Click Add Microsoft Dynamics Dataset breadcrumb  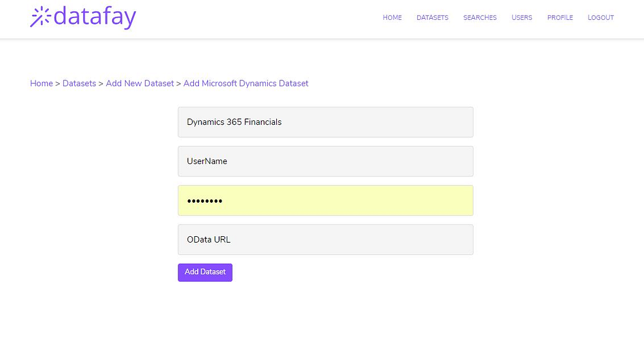(245, 83)
